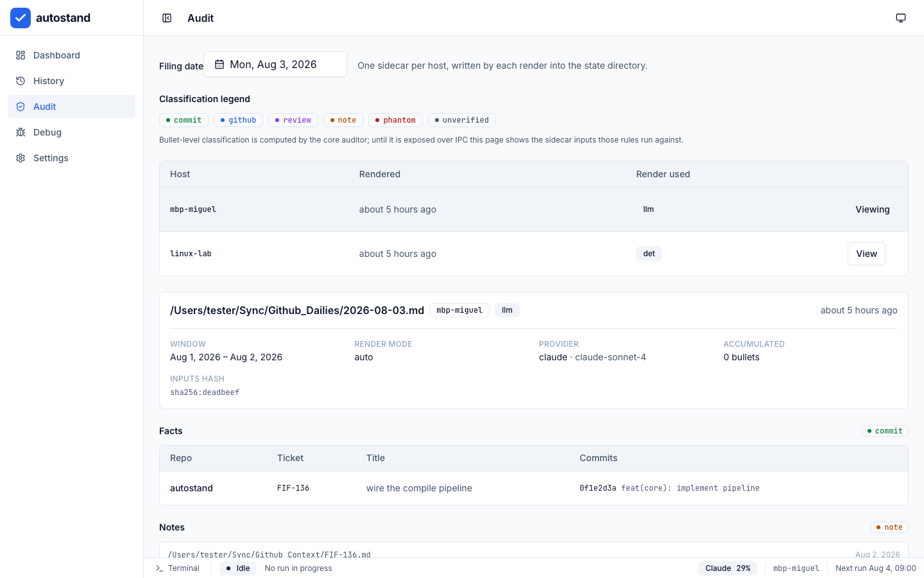Select the Audit nav item

(71, 107)
